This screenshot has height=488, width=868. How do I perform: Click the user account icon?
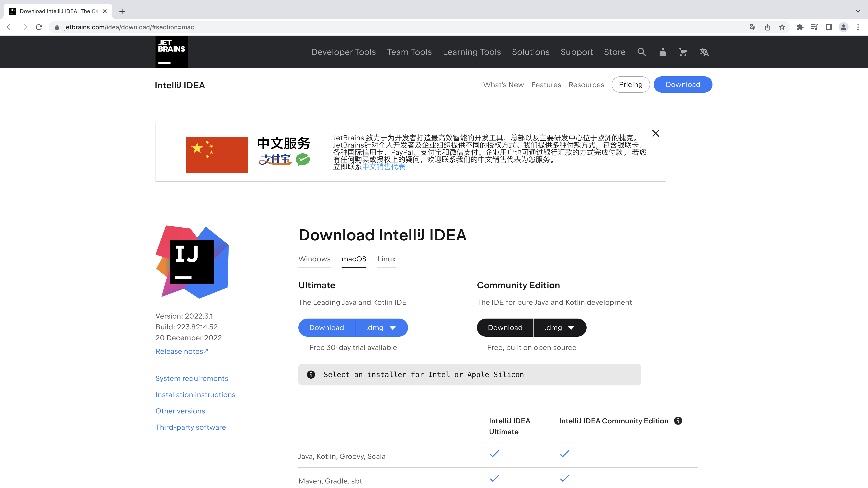[662, 52]
